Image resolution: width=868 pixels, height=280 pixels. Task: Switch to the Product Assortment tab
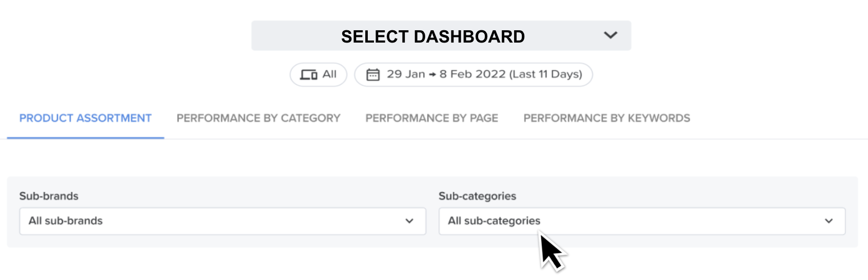pyautogui.click(x=86, y=118)
